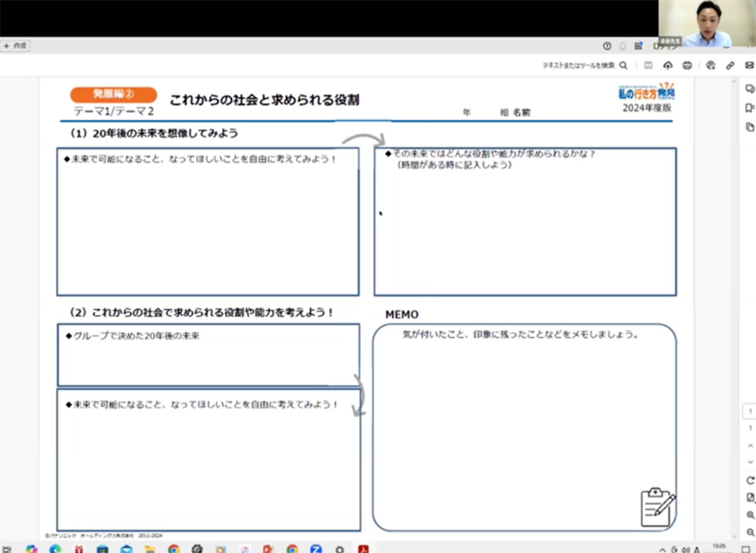This screenshot has width=756, height=553.
Task: Open the apps grid icon
Action: click(x=638, y=46)
